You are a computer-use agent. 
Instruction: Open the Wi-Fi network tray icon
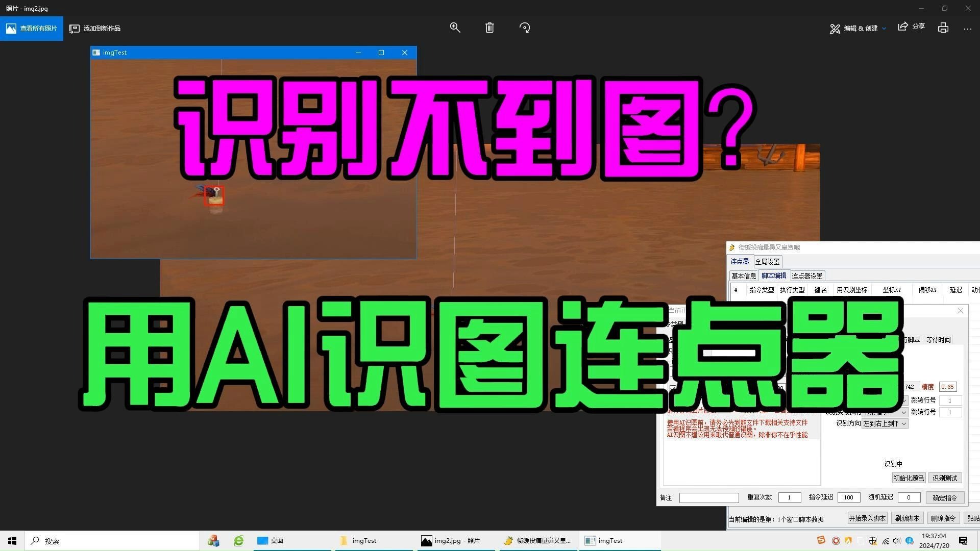885,541
